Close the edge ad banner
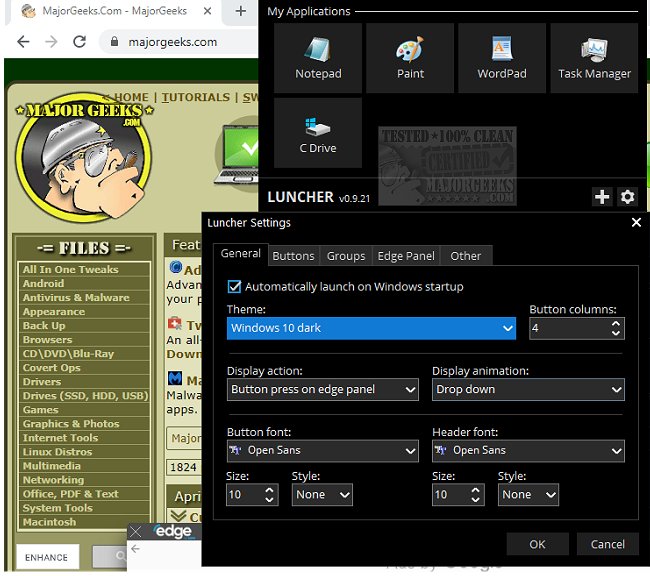Screen dimensions: 650x576 coord(136,531)
